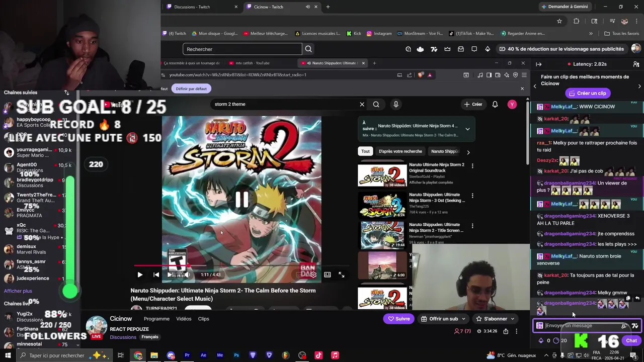
Task: Sort followed channels icon
Action: pos(66,93)
